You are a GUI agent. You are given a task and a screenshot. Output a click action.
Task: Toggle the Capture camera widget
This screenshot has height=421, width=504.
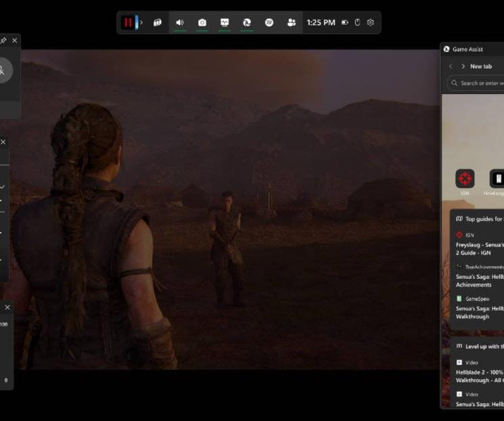(202, 22)
